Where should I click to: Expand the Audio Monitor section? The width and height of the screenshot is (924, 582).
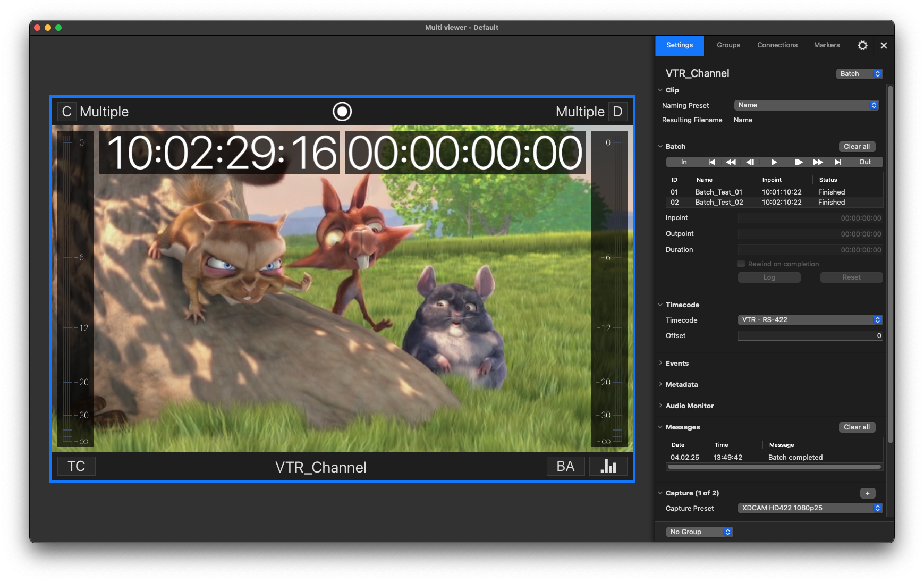[660, 406]
